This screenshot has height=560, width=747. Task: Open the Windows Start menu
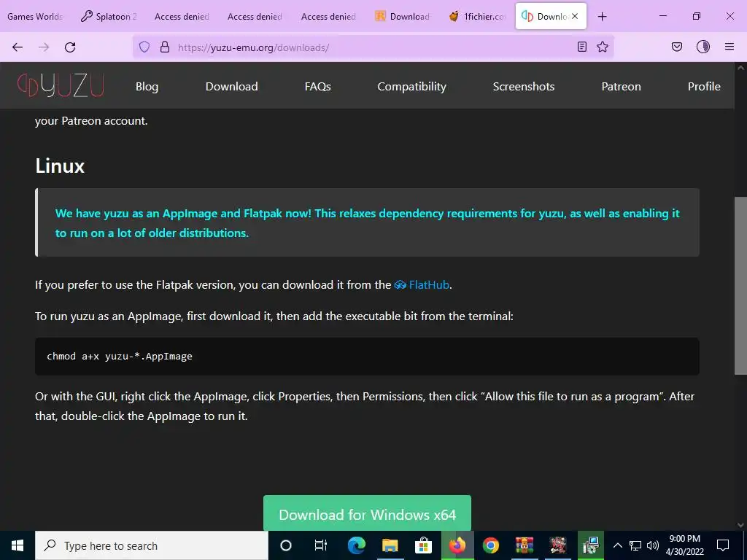18,545
